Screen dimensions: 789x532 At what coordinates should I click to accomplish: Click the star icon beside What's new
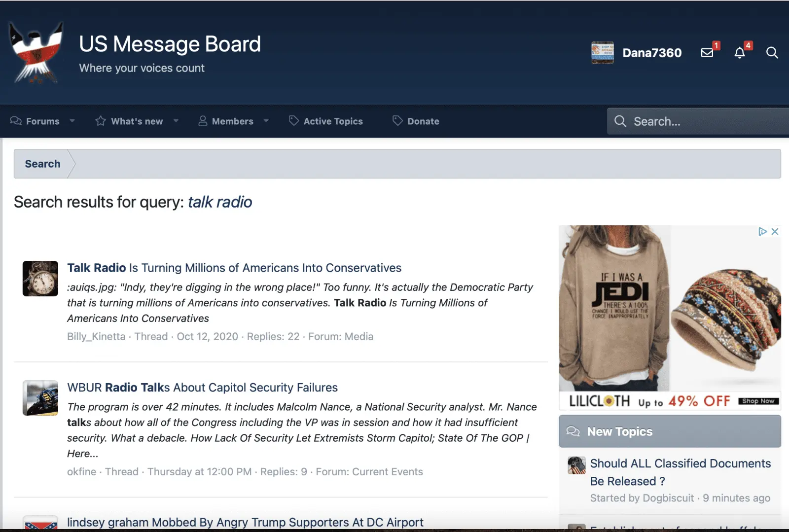(x=100, y=121)
